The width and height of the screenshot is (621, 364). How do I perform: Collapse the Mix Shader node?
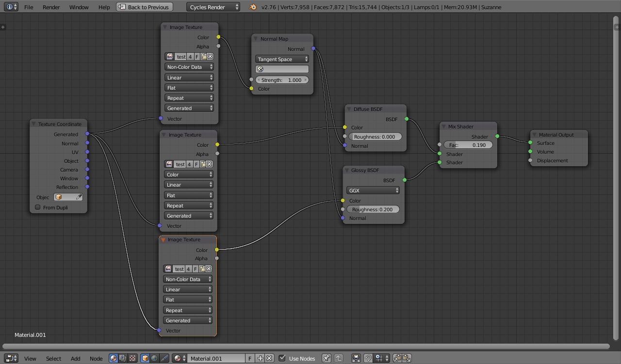[444, 127]
